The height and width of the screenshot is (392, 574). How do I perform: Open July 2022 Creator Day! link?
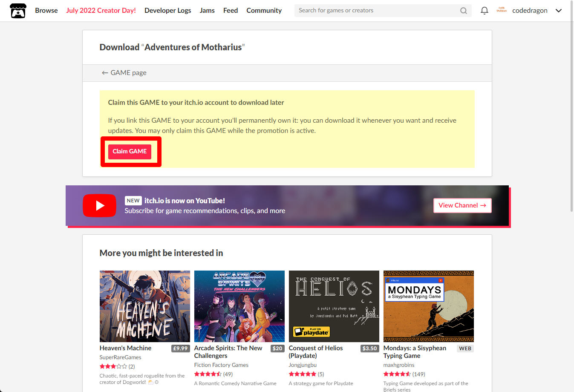coord(101,11)
